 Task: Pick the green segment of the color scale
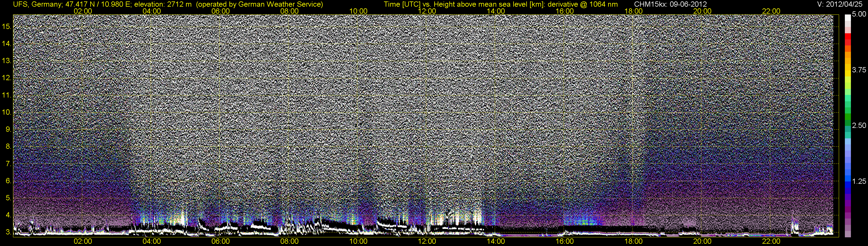(848, 117)
